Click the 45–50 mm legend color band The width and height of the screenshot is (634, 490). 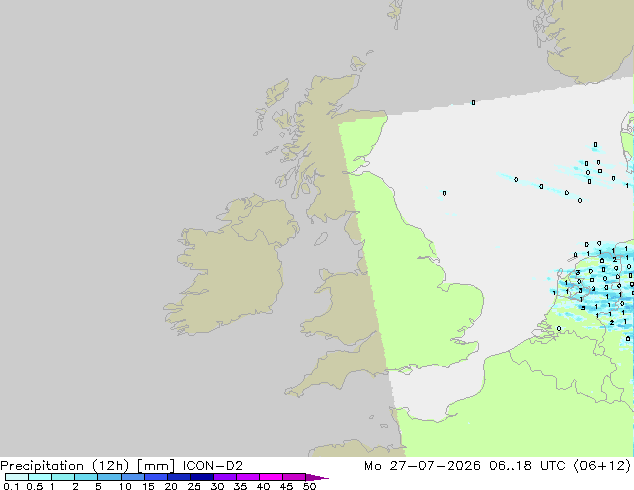(294, 477)
